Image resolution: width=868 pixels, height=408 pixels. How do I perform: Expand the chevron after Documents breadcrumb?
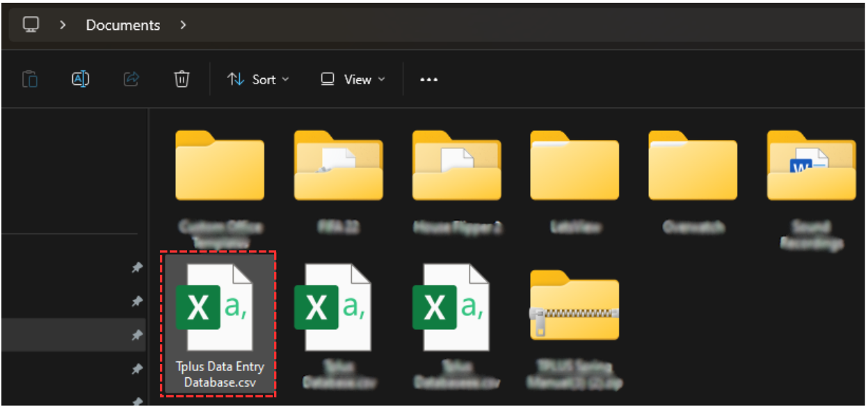click(x=184, y=25)
